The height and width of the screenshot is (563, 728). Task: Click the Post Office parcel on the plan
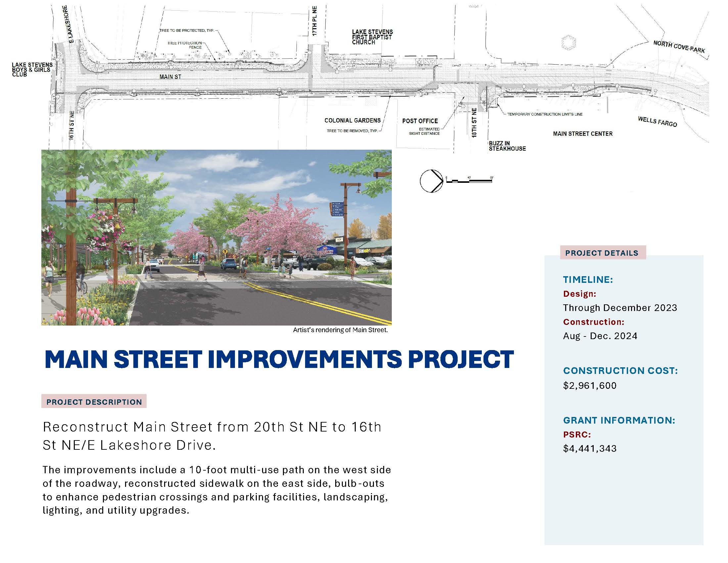[x=421, y=121]
